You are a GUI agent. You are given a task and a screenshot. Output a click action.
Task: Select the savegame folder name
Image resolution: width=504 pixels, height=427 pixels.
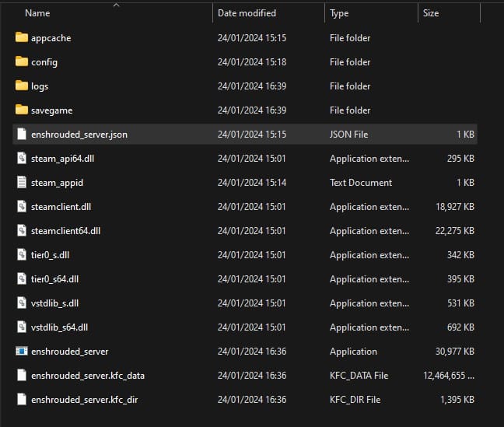(x=52, y=110)
